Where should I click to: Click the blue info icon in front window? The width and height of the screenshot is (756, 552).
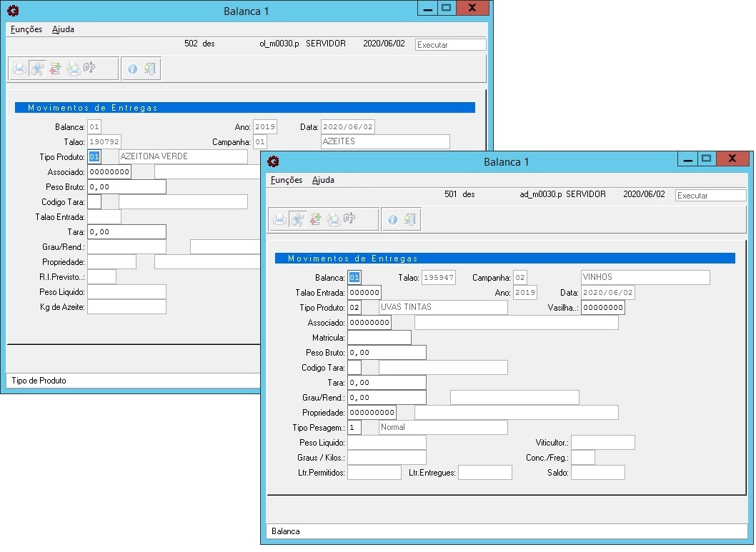click(392, 220)
